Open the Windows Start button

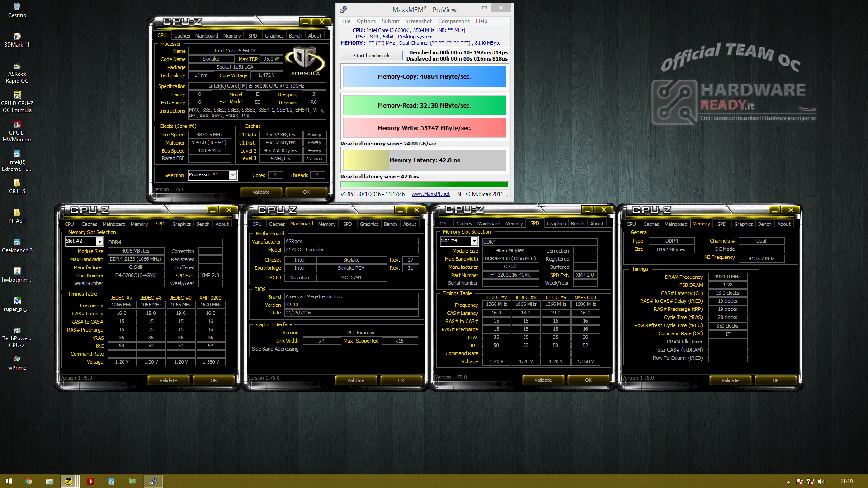(9, 481)
